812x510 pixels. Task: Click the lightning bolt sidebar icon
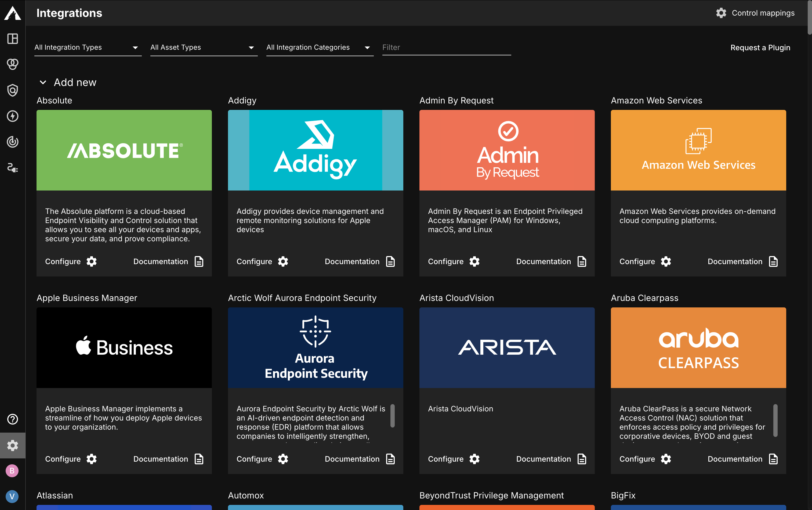click(12, 116)
